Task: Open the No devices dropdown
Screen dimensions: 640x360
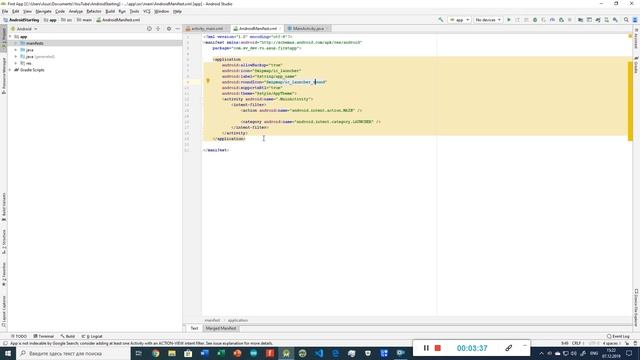Action: coord(488,20)
